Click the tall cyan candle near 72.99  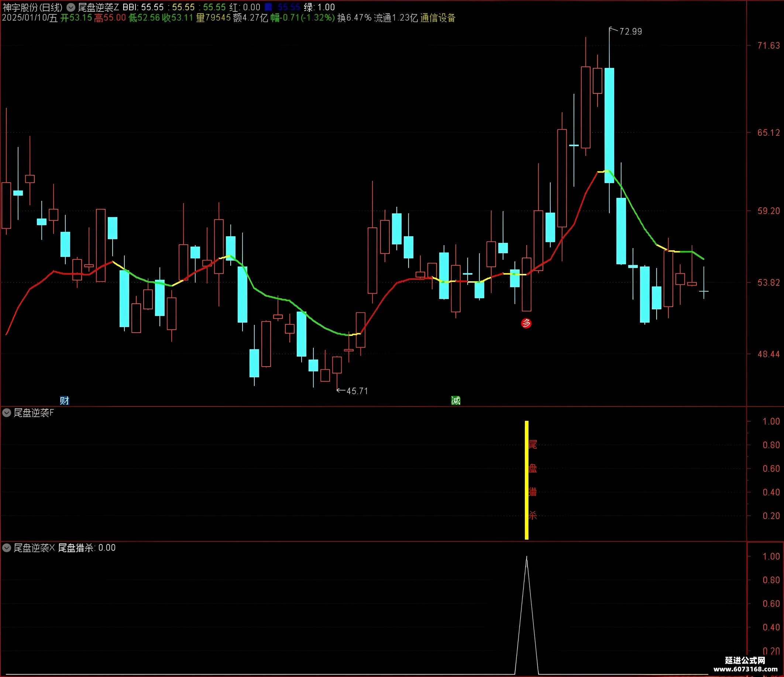coord(609,125)
